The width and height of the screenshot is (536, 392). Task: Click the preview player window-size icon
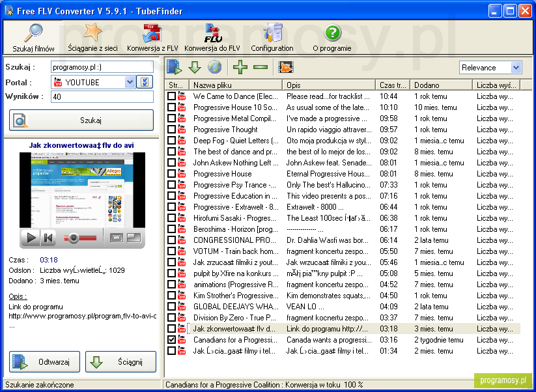pos(134,238)
